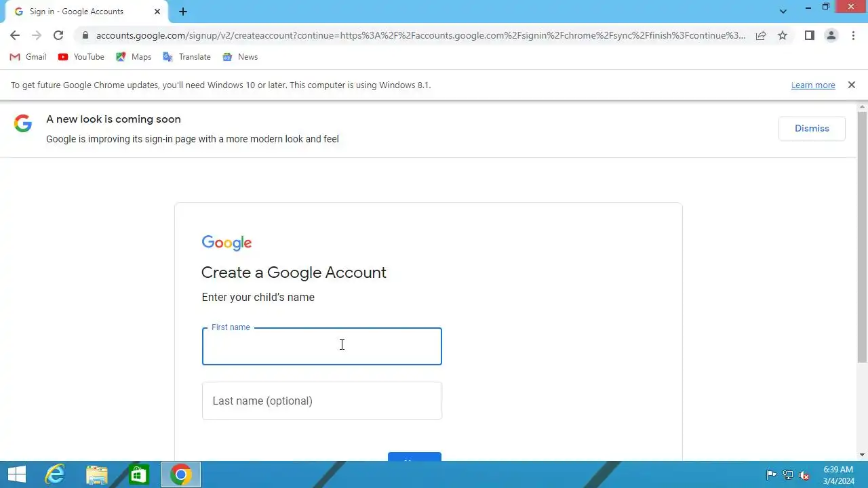Click the network tray icon
The image size is (868, 488).
pyautogui.click(x=788, y=475)
